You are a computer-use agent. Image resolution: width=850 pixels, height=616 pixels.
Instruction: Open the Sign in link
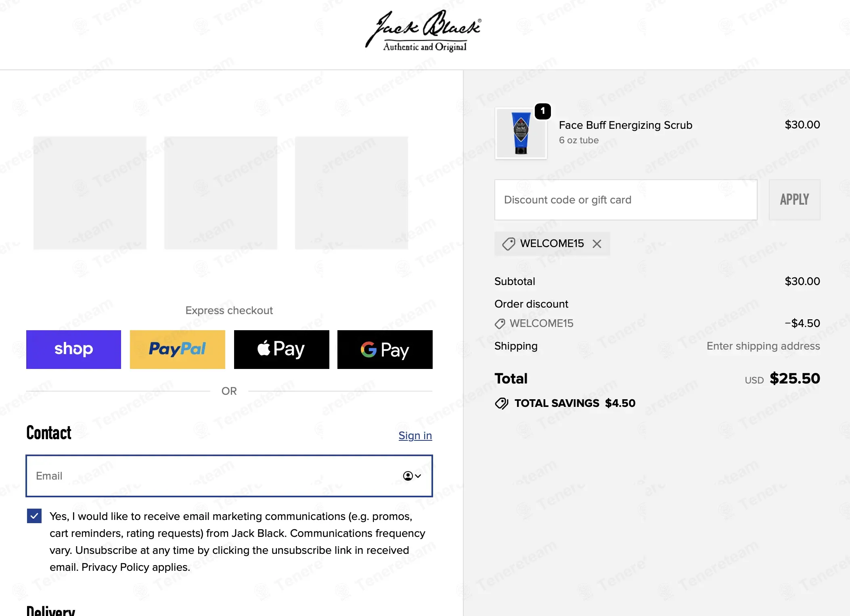(415, 436)
